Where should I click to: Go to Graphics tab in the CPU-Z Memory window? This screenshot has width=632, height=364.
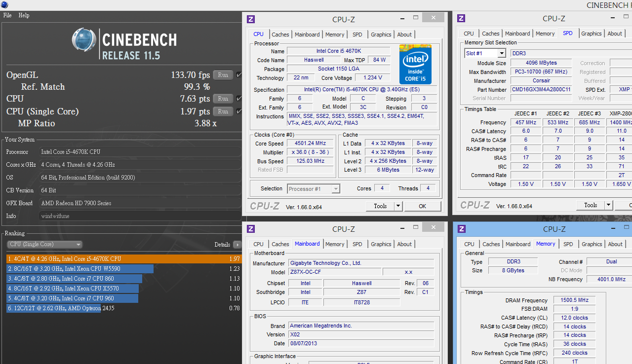[x=592, y=244]
